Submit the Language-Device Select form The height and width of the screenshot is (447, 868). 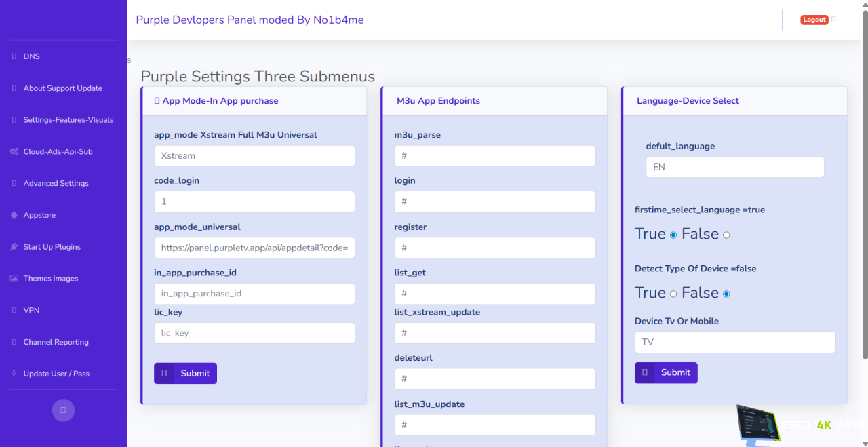point(666,372)
